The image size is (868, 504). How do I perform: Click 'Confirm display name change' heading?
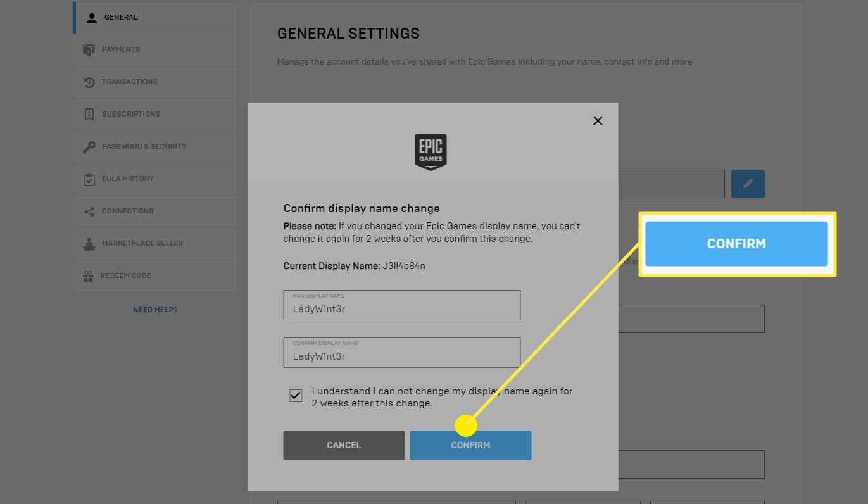(x=362, y=208)
